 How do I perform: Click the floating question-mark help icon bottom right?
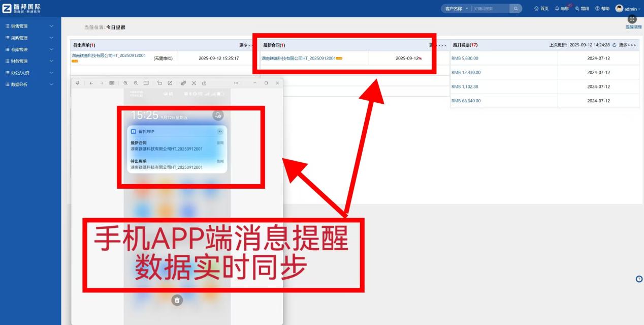tap(638, 279)
